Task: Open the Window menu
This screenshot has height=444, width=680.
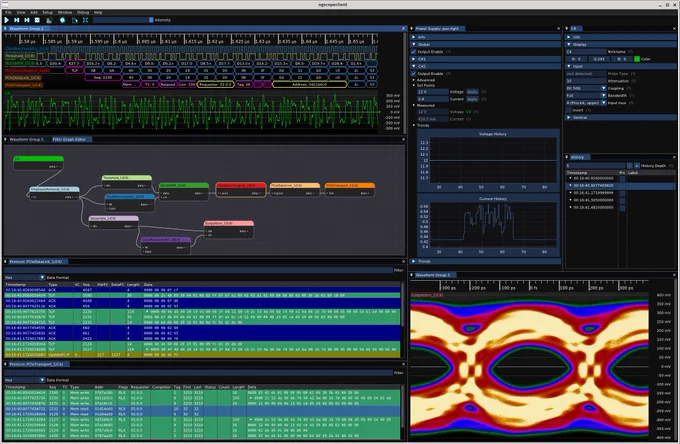Action: (65, 13)
